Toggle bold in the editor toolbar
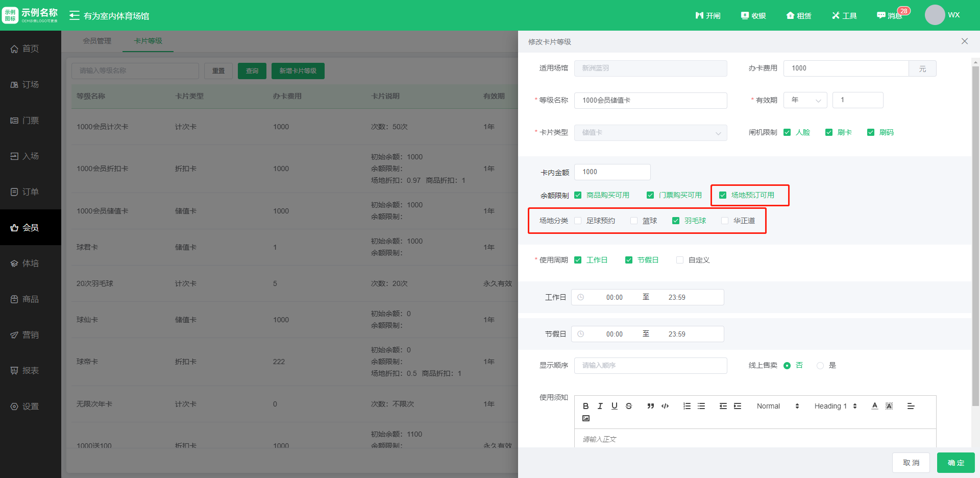The width and height of the screenshot is (980, 478). (x=586, y=406)
